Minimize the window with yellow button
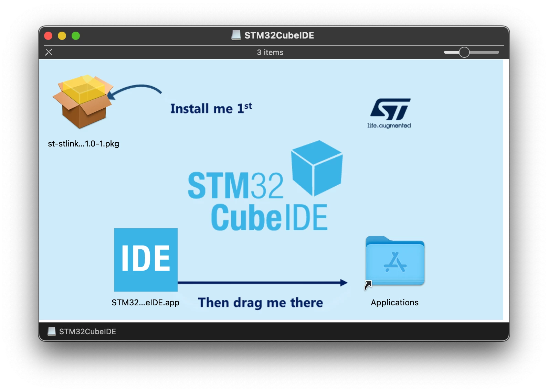This screenshot has height=392, width=548. coord(62,36)
